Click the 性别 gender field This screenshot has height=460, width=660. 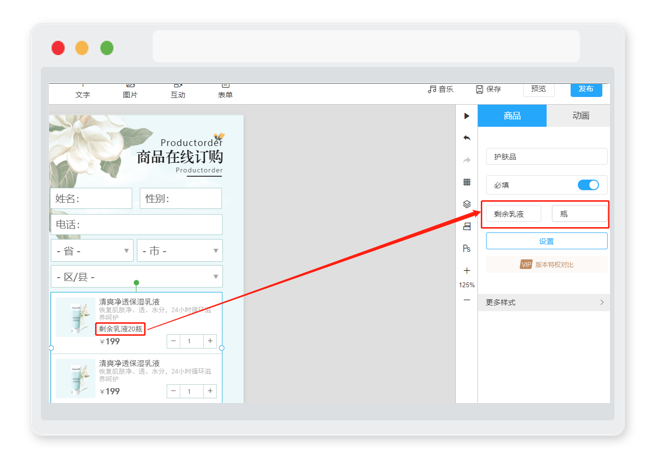181,198
